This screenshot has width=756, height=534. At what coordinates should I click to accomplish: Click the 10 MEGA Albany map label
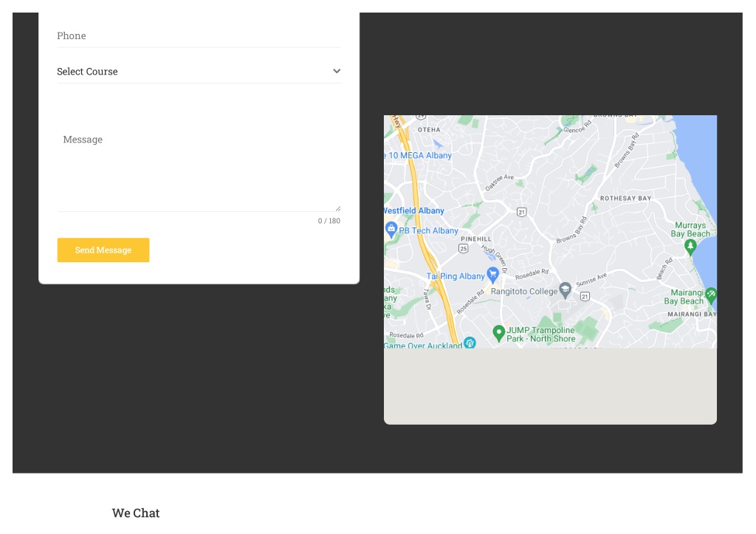(x=419, y=155)
